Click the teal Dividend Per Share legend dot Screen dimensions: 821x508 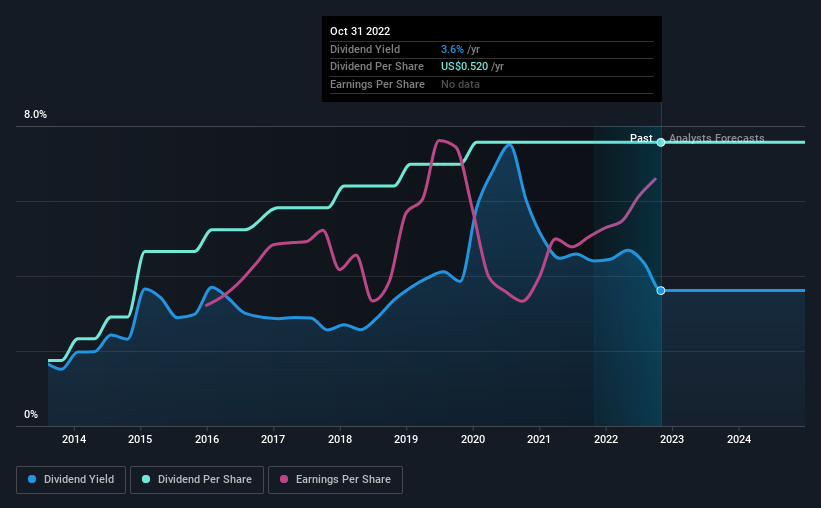tap(146, 479)
